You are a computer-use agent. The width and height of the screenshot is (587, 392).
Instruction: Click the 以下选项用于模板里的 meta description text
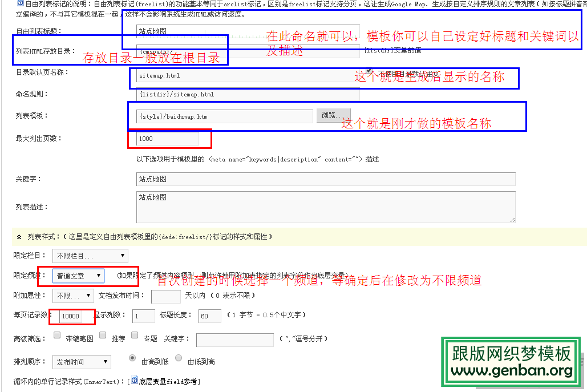258,160
